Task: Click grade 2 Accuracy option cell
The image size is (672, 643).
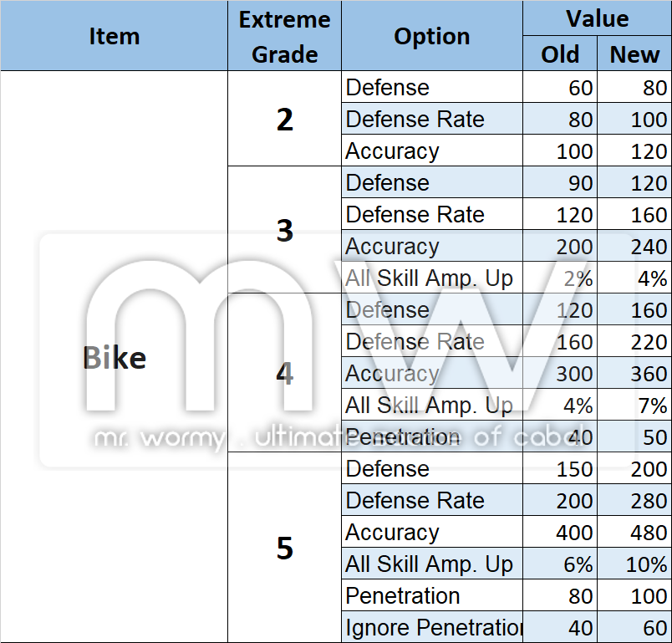Action: tap(431, 151)
